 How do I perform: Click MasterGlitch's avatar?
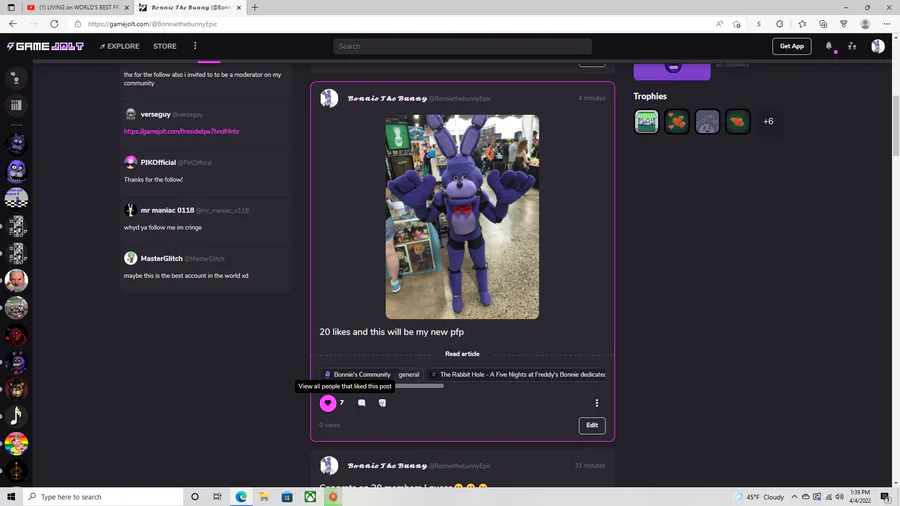(130, 258)
